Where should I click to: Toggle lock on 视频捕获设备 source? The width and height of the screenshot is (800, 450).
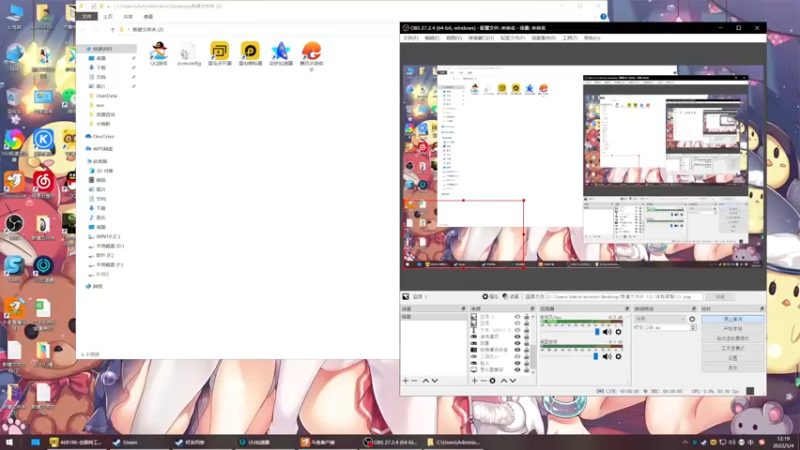tap(527, 350)
